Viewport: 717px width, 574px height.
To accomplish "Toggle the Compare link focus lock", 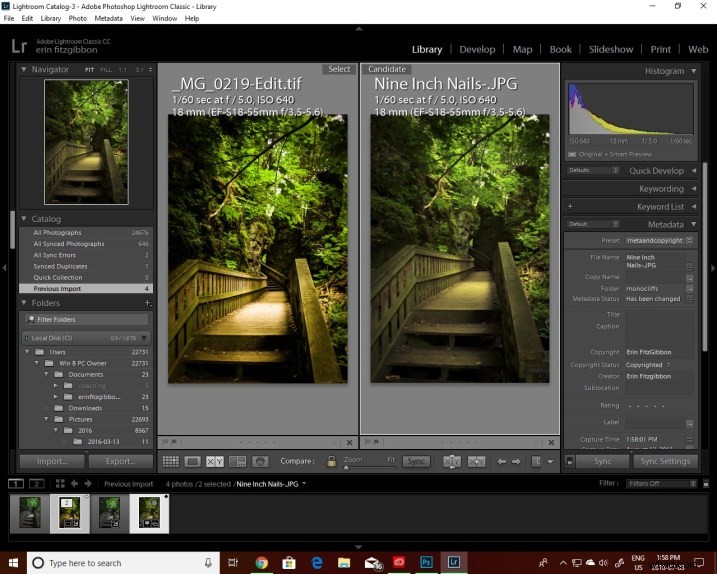I will [332, 461].
